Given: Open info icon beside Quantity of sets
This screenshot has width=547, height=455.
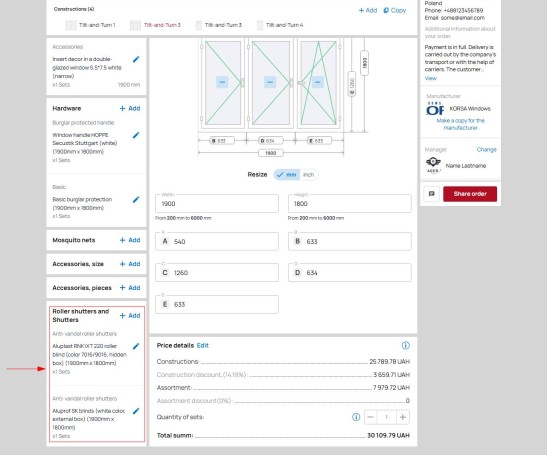Looking at the screenshot, I should point(356,417).
